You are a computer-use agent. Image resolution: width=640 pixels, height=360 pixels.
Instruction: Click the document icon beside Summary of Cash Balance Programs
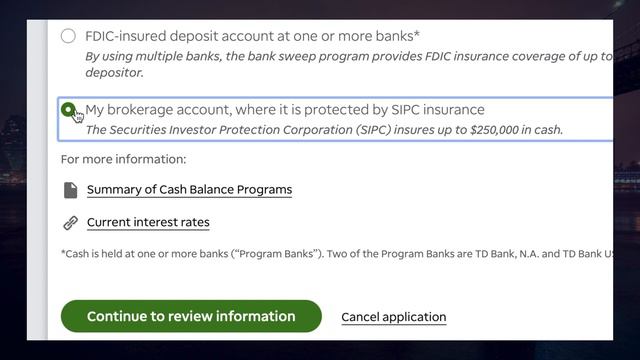70,190
